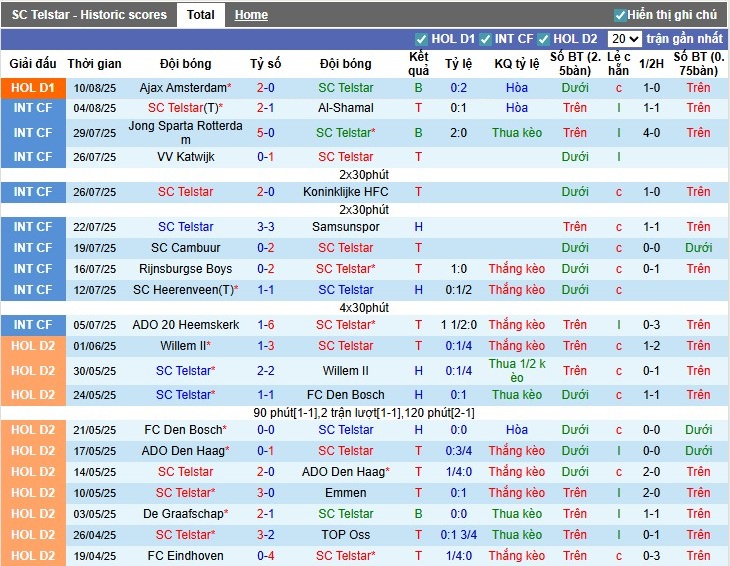Click the Jong Sparta Rotterdam link
The height and width of the screenshot is (566, 730).
(186, 133)
